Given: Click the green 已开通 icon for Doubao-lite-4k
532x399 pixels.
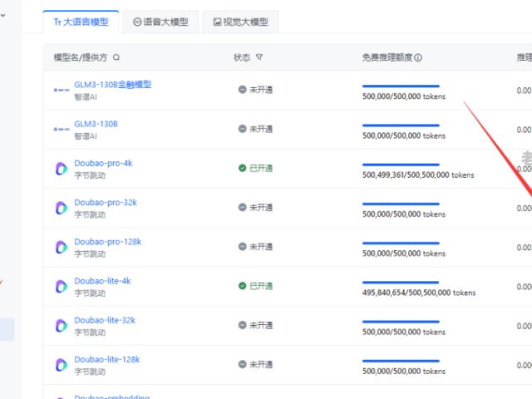Looking at the screenshot, I should (242, 286).
